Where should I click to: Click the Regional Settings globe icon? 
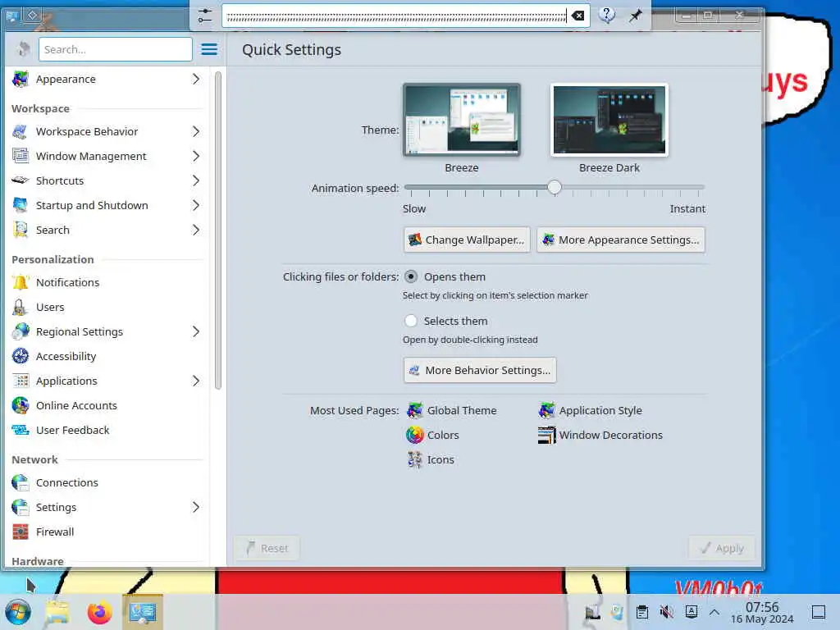pos(21,331)
